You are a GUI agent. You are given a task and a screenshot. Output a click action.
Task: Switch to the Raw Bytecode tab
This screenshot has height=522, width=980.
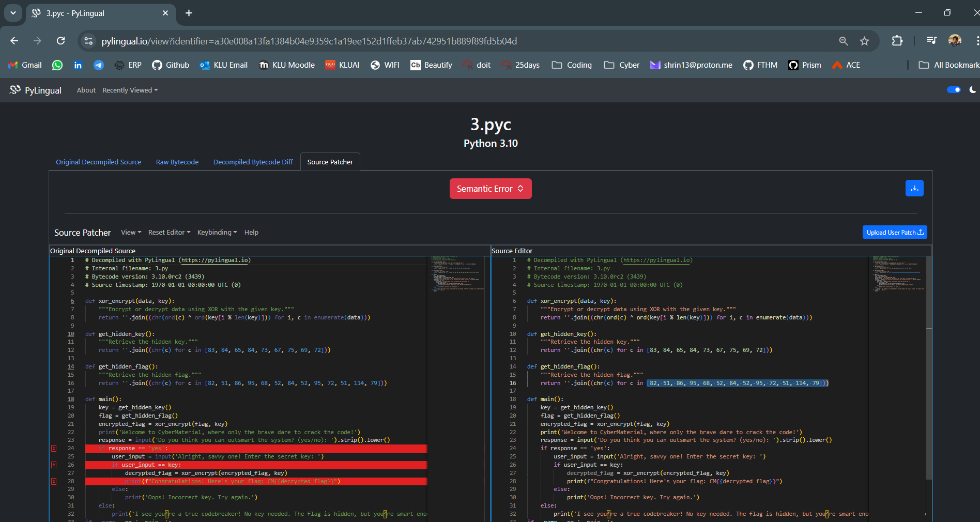(177, 162)
